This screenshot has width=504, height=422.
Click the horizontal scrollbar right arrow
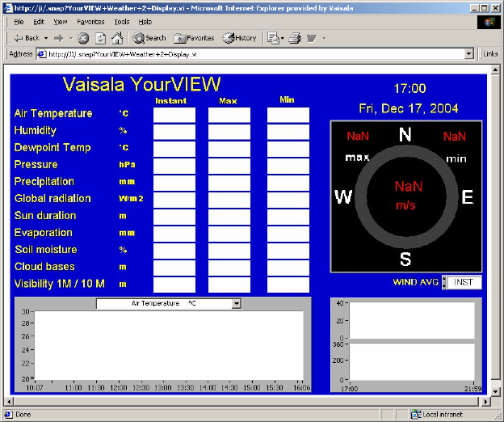[485, 402]
